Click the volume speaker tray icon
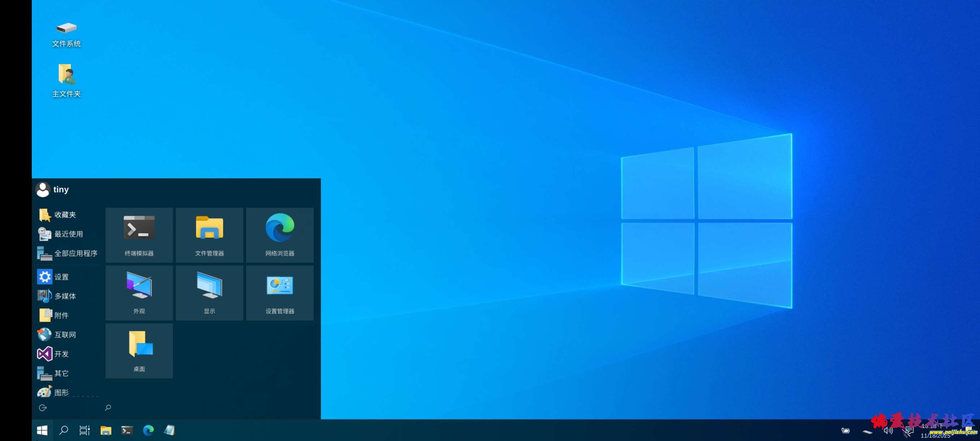Screen dimensions: 980x441 [887, 431]
